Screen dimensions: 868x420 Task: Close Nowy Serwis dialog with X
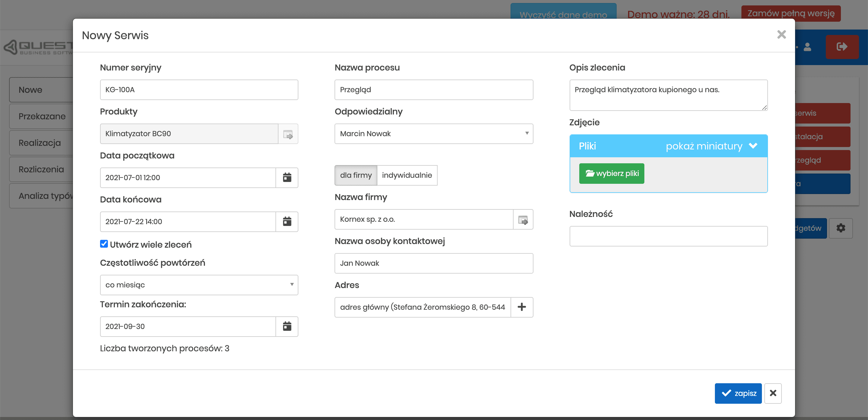(782, 35)
